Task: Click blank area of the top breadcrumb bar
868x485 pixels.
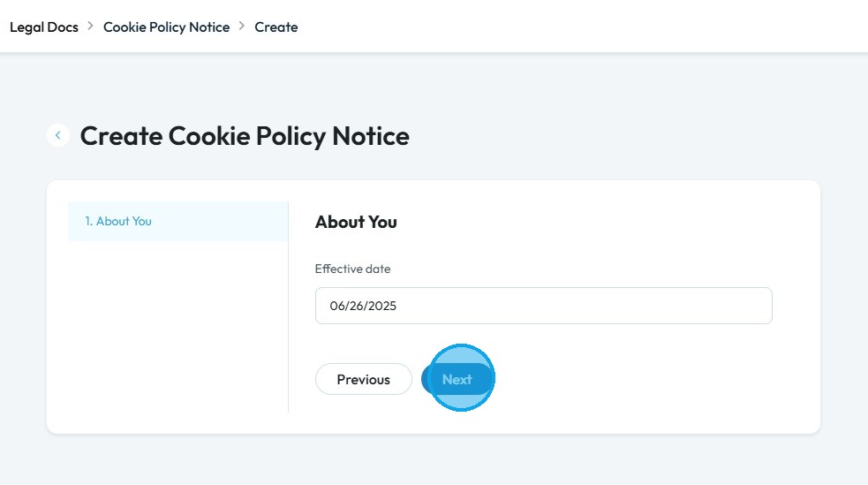Action: tap(574, 27)
